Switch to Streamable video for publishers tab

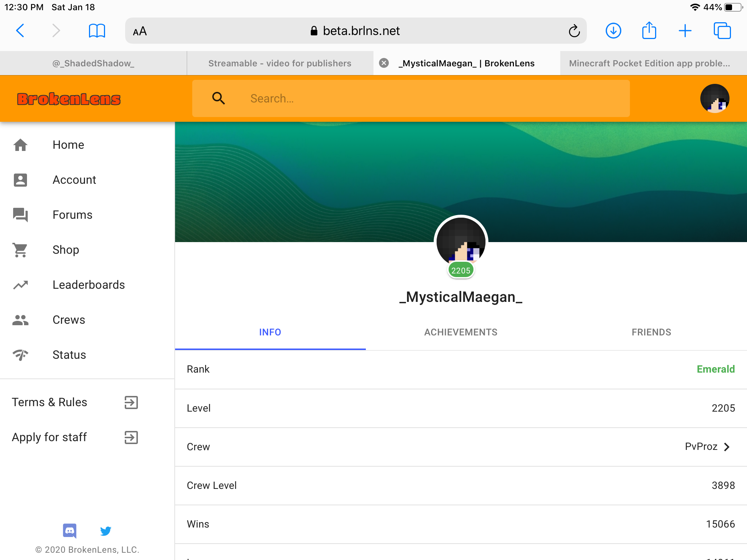pyautogui.click(x=280, y=63)
